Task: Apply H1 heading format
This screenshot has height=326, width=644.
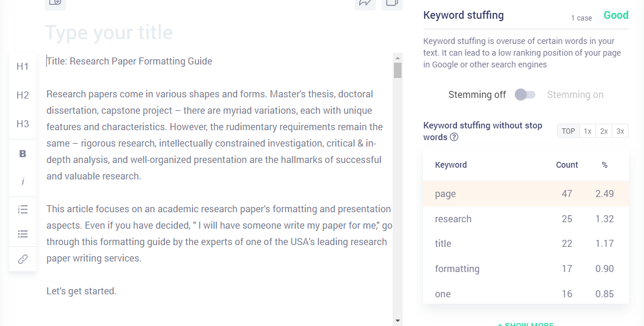Action: point(22,66)
